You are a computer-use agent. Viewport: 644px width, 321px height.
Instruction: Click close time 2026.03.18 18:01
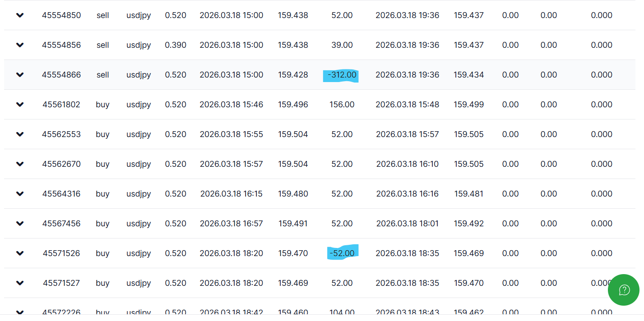(408, 224)
